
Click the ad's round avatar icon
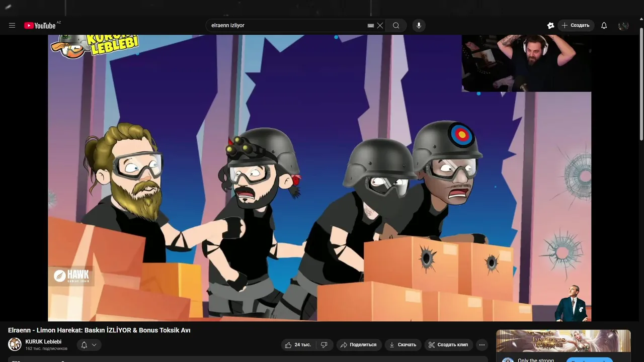pyautogui.click(x=508, y=360)
